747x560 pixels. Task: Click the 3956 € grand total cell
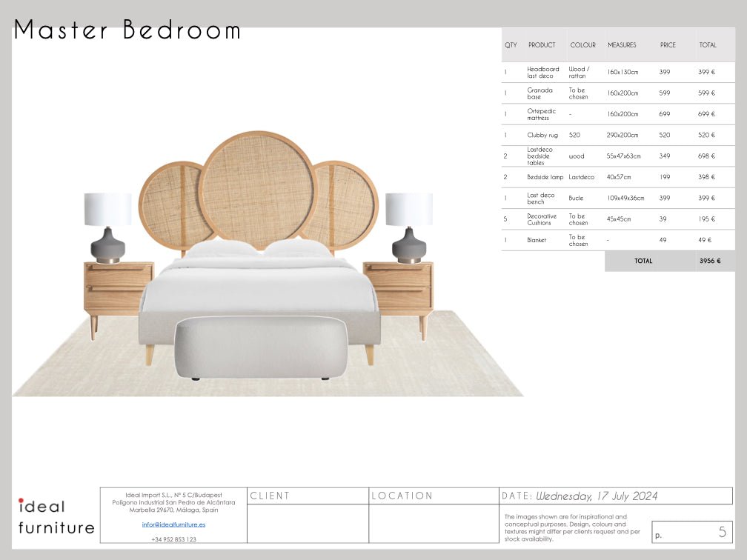click(709, 261)
